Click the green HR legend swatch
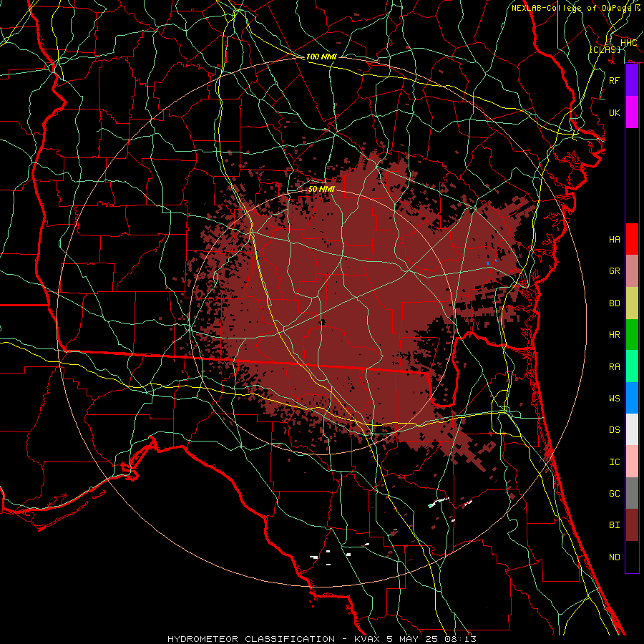The width and height of the screenshot is (644, 644). coord(632,334)
